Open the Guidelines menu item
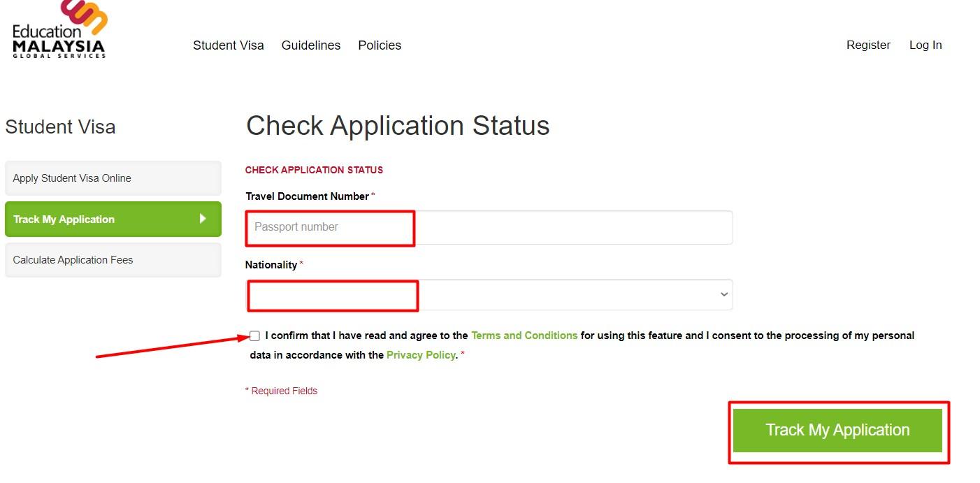Image resolution: width=980 pixels, height=483 pixels. pyautogui.click(x=311, y=45)
